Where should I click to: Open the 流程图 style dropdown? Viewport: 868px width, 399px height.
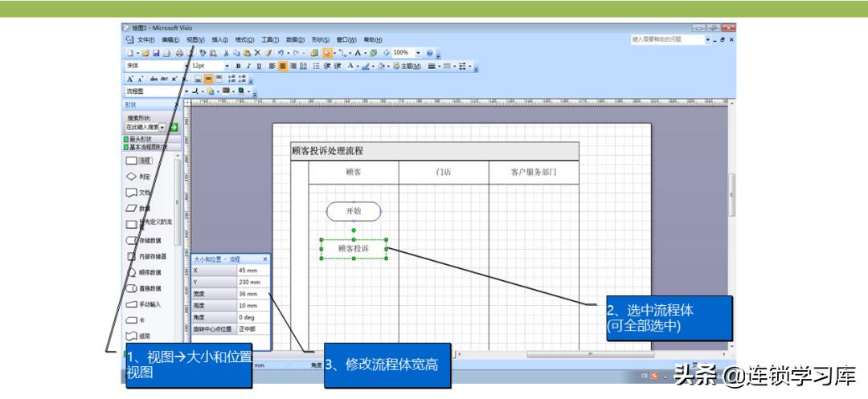tap(186, 92)
